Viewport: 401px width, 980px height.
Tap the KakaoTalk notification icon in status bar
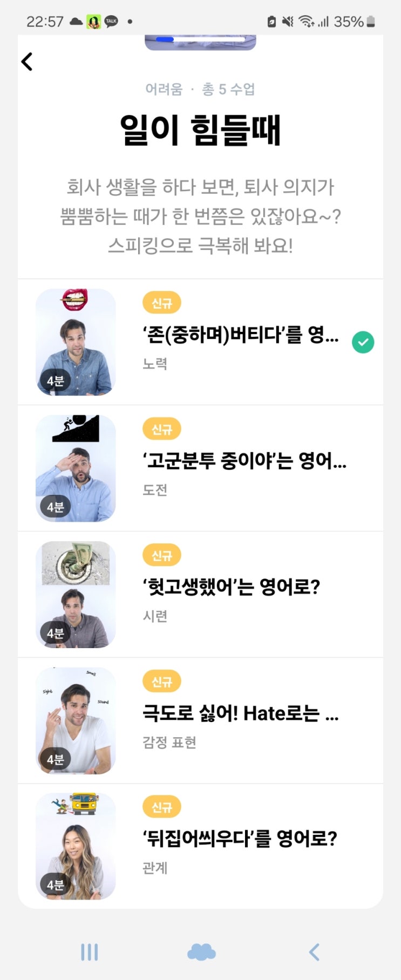coord(111,22)
